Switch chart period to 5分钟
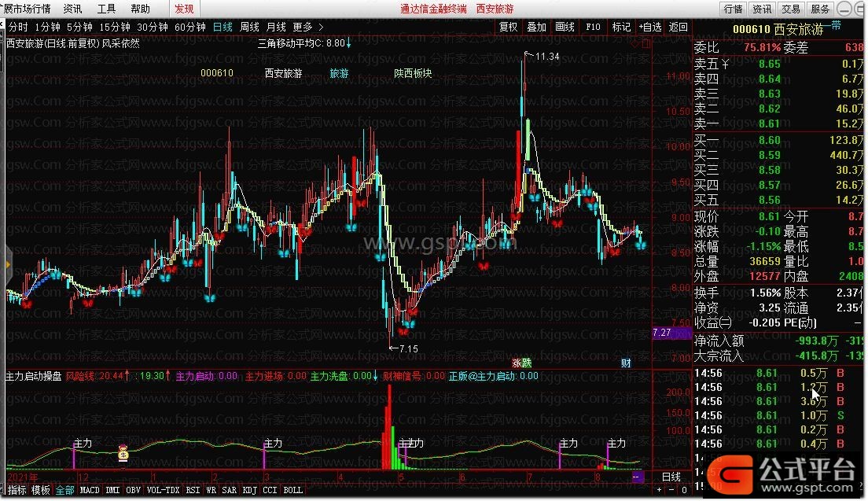 pyautogui.click(x=79, y=27)
